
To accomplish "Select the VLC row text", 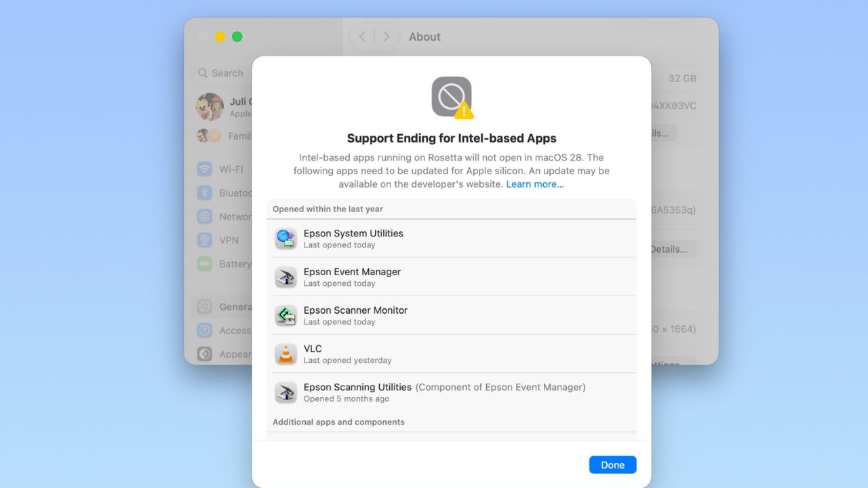I will click(x=313, y=349).
